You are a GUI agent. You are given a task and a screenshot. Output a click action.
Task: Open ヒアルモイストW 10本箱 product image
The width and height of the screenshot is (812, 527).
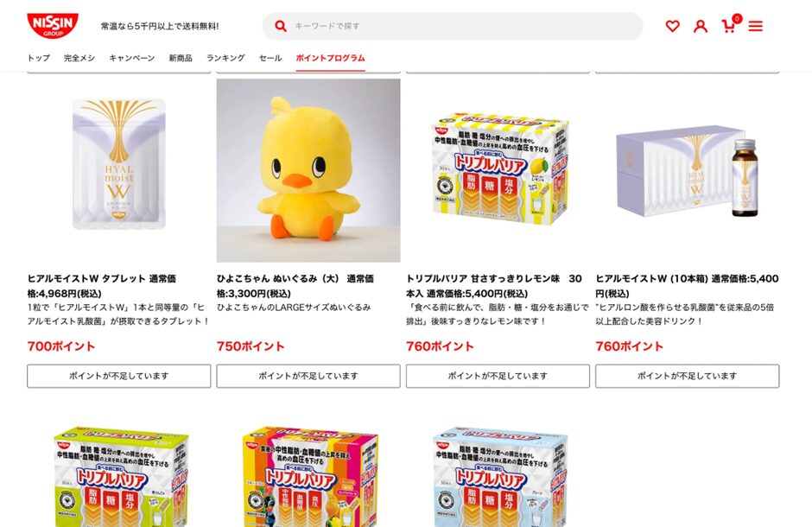pyautogui.click(x=687, y=171)
